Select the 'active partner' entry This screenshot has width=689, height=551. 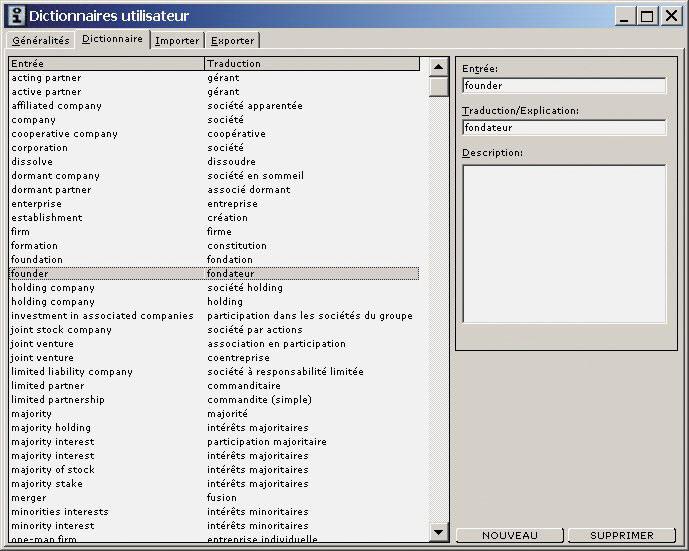point(214,92)
